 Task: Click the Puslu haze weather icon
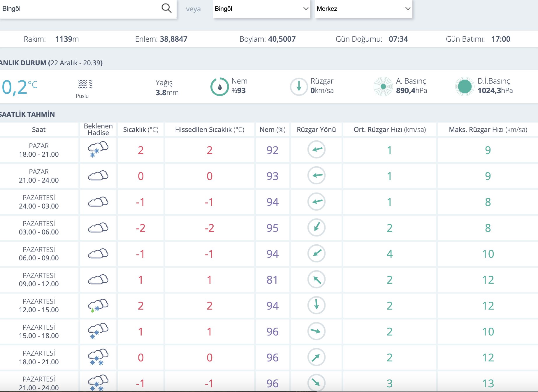pyautogui.click(x=85, y=84)
